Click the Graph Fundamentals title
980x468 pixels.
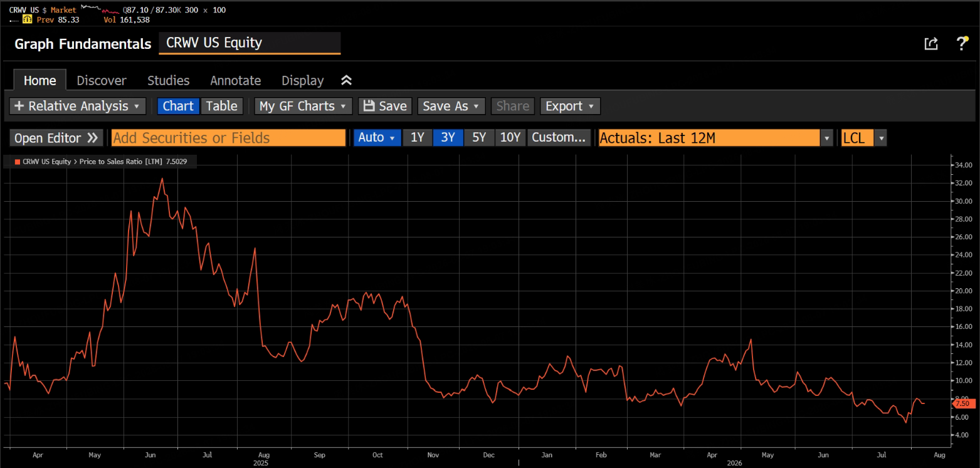click(x=83, y=44)
